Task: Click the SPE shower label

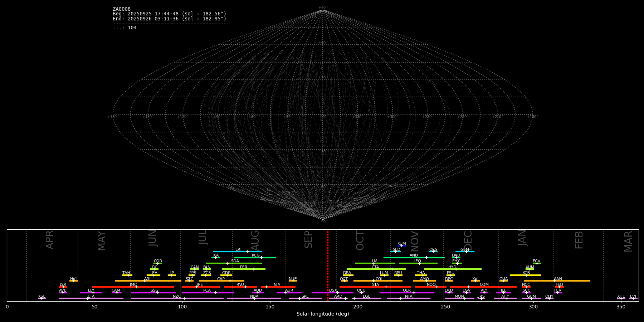Action: (x=305, y=297)
